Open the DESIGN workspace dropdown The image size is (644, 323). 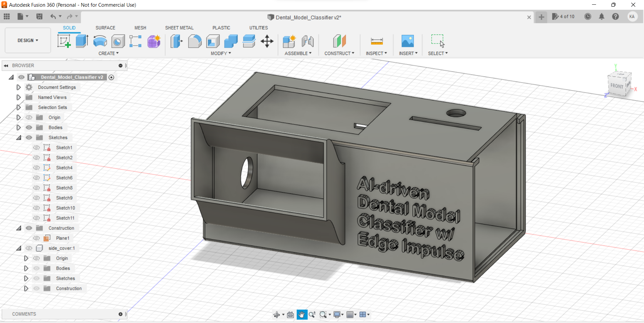point(28,40)
